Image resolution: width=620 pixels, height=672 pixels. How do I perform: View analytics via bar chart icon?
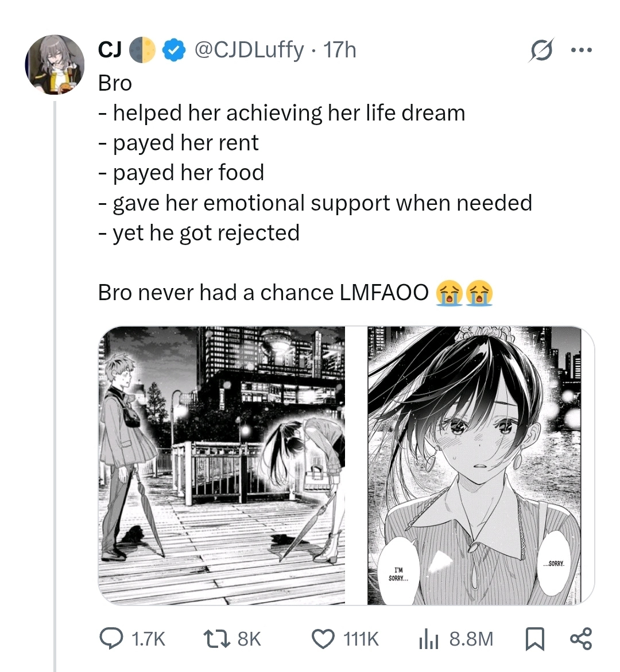[x=428, y=639]
